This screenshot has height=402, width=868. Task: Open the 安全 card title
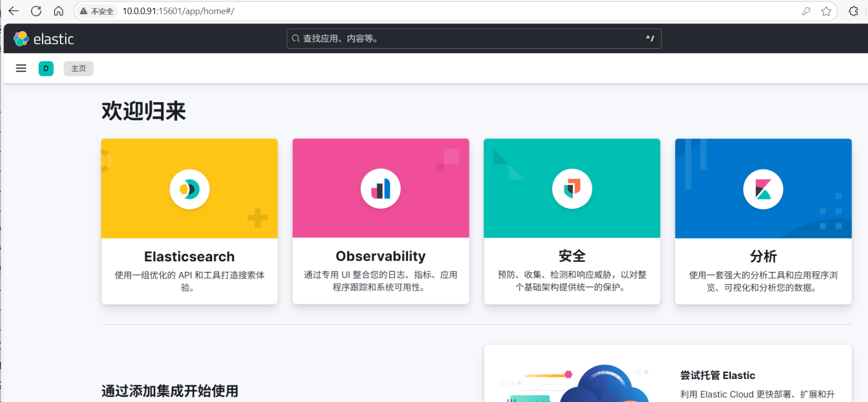pyautogui.click(x=572, y=256)
